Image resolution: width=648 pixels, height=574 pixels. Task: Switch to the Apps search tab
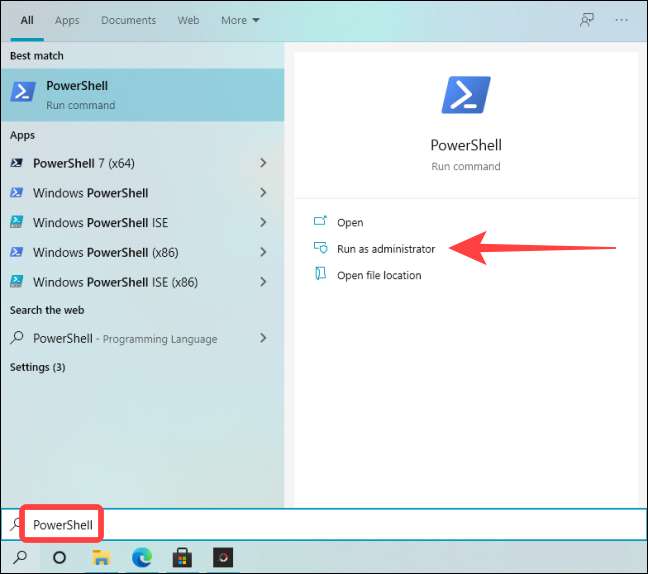coord(67,20)
